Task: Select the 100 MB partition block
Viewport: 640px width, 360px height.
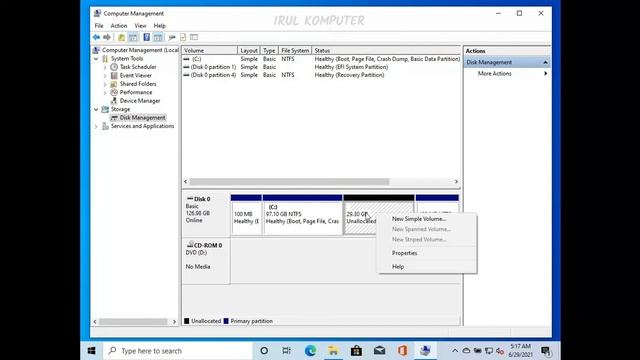Action: click(246, 214)
